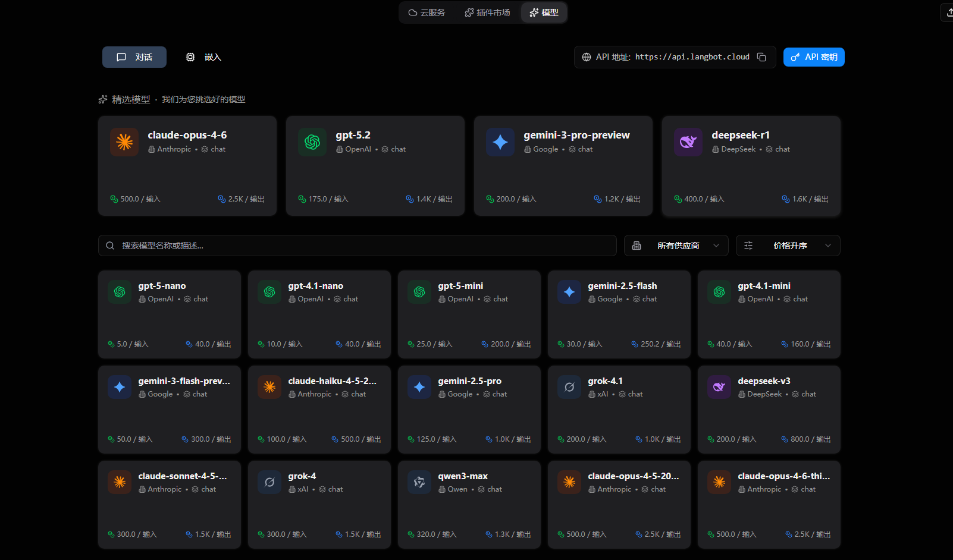
Task: Copy the API address with copy icon
Action: pos(761,57)
